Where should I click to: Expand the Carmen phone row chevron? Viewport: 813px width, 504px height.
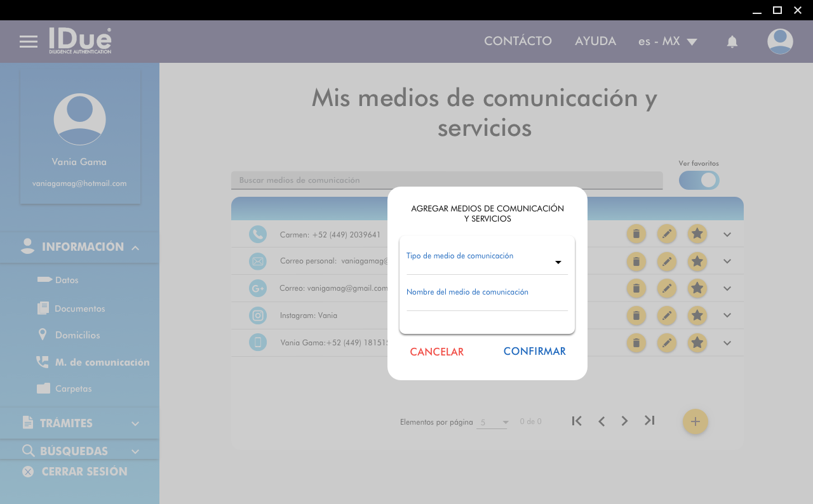[727, 234]
